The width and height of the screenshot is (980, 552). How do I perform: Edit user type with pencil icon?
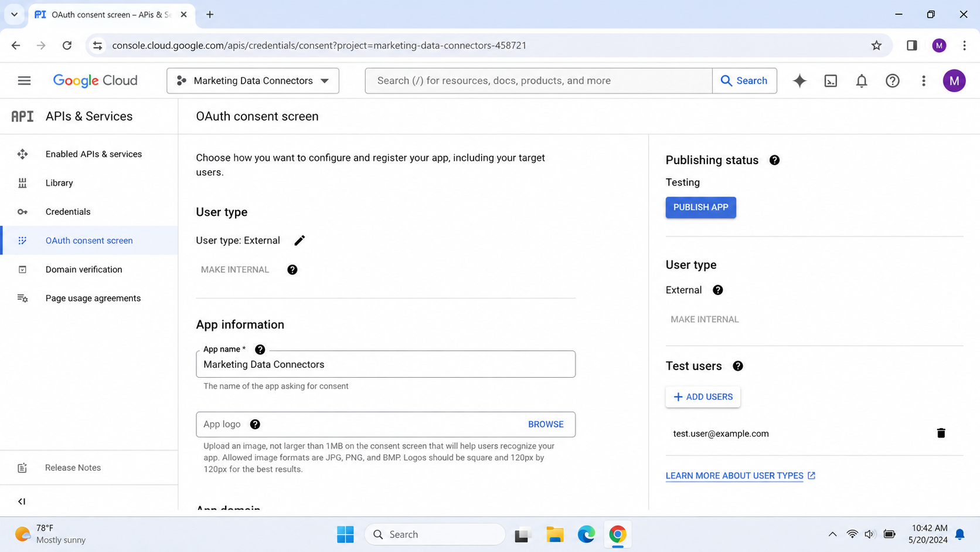pos(300,241)
